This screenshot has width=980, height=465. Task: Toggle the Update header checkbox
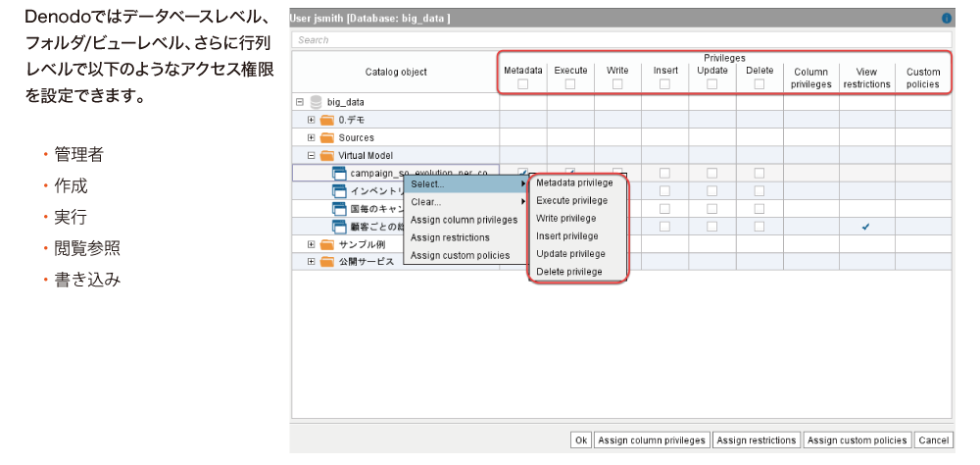click(x=711, y=83)
